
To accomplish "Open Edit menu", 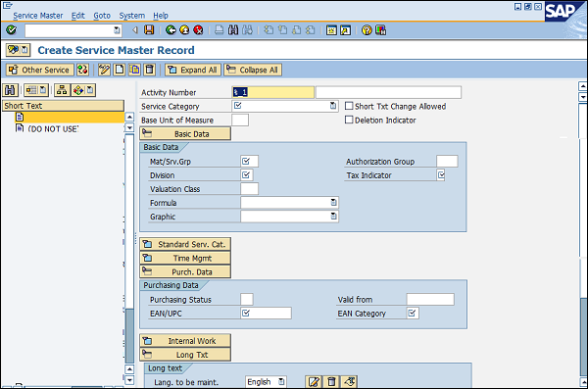I will coord(78,16).
